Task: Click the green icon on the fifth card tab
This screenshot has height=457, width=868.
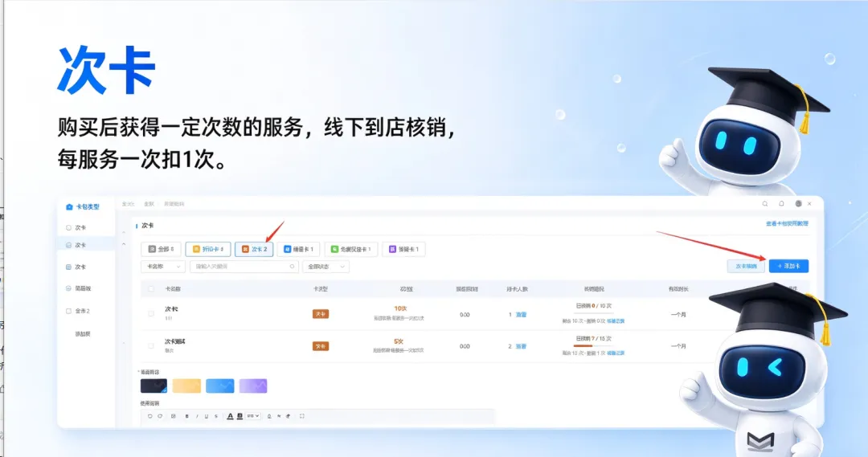Action: click(334, 250)
